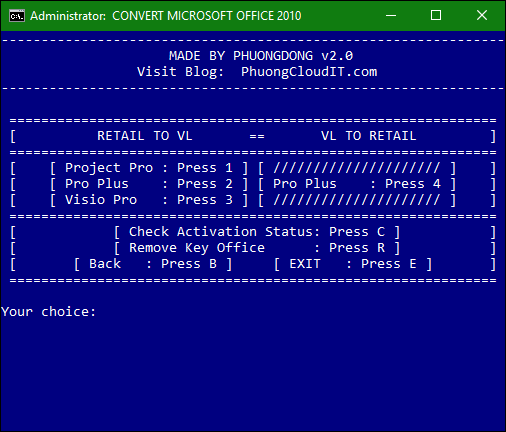The height and width of the screenshot is (432, 506).
Task: Click the RETAIL TO VL column header
Action: (x=145, y=136)
